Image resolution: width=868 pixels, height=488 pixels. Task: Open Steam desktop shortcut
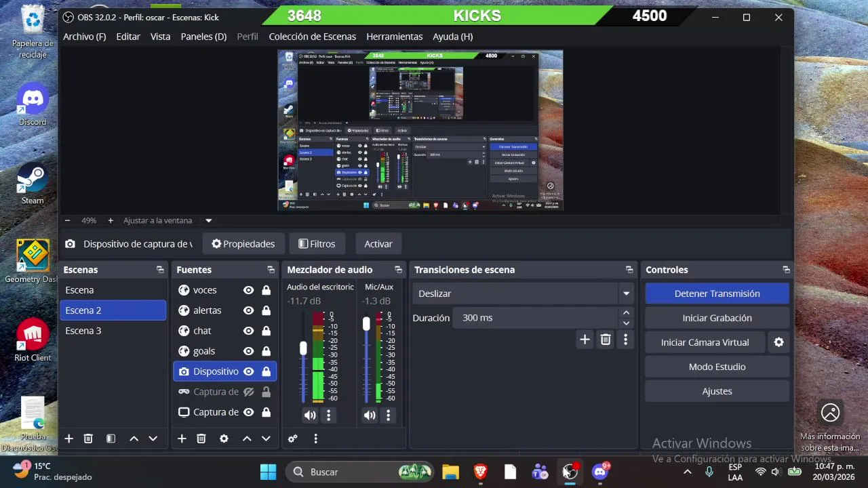32,183
